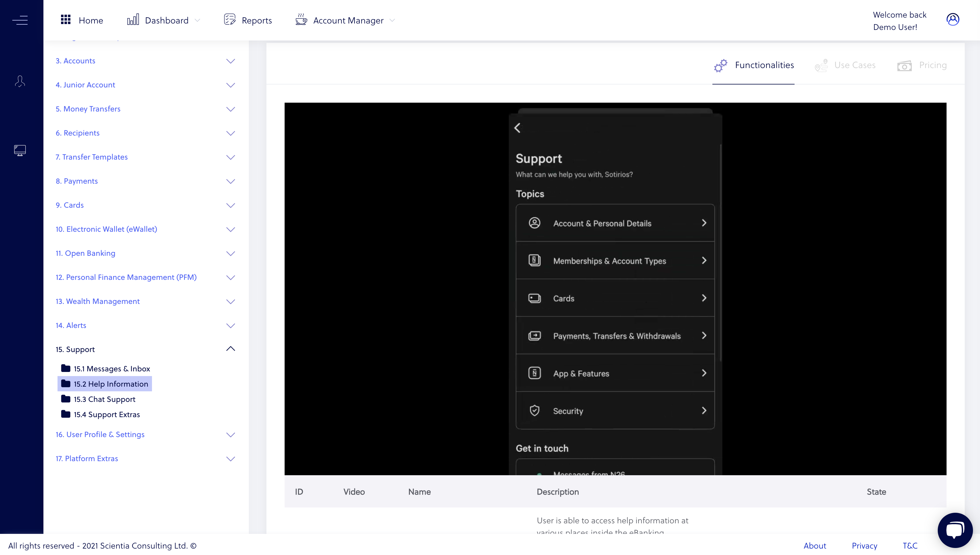Viewport: 980px width, 555px height.
Task: Click the Dashboard bar chart icon
Action: (133, 20)
